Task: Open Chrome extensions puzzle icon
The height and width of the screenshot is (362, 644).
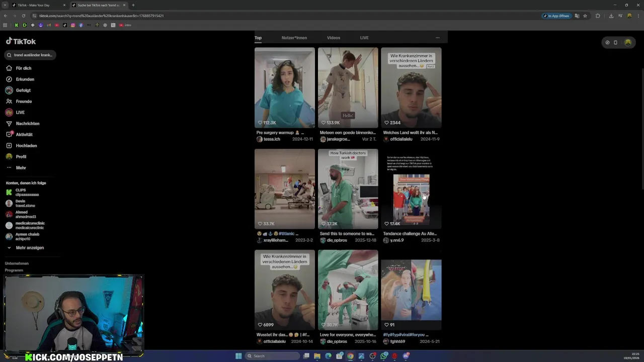Action: (x=598, y=16)
